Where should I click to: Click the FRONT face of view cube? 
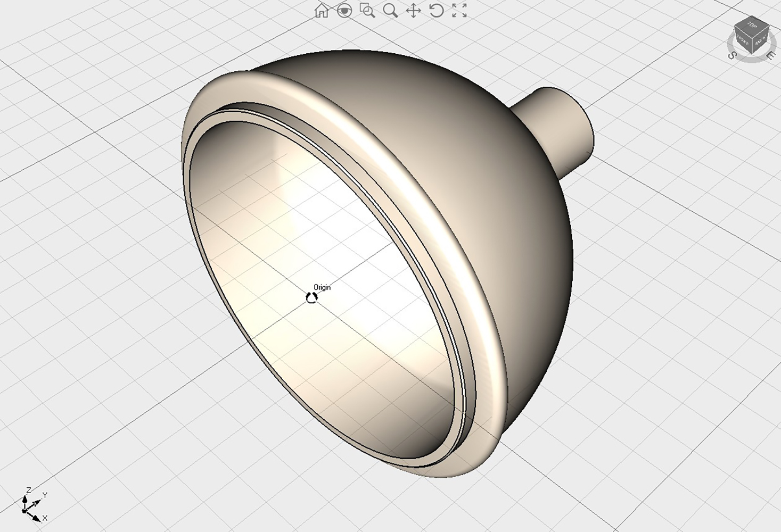743,40
